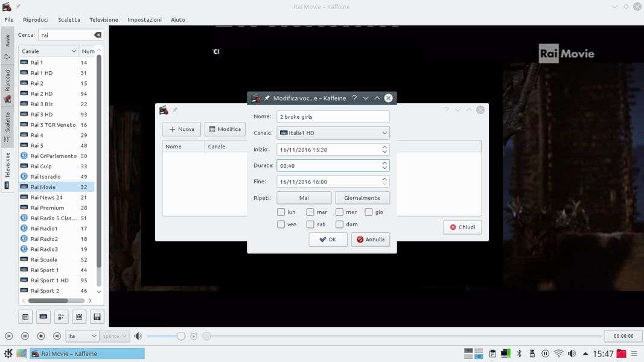Click the Bluetooth icon in system tray
Image resolution: width=644 pixels, height=362 pixels.
(518, 354)
